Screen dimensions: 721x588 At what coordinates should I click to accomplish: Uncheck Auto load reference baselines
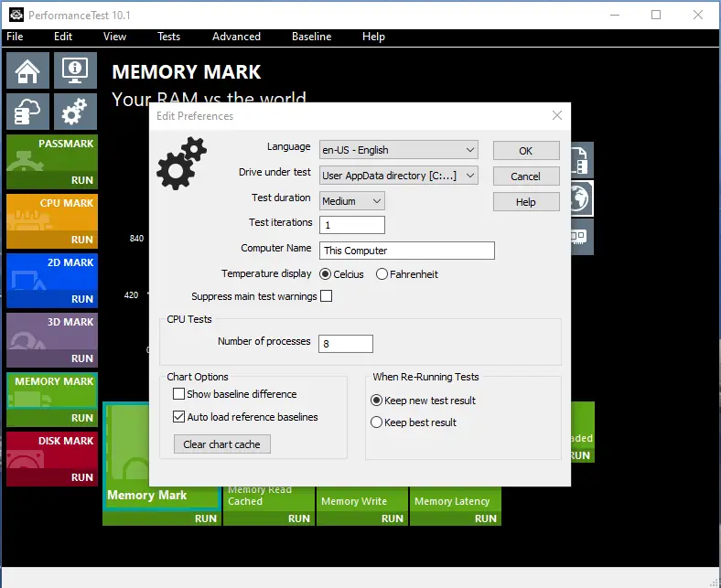tap(178, 417)
